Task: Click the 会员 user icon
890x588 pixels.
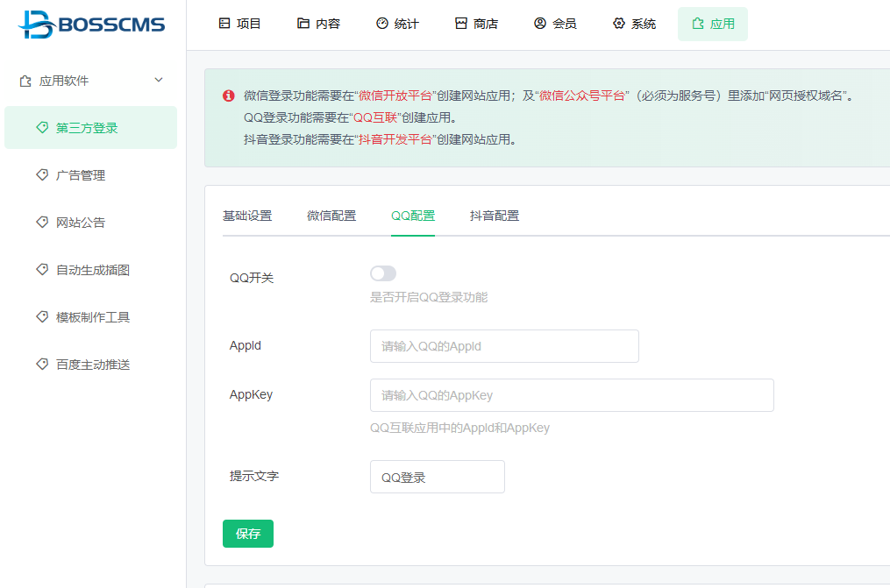Action: (x=540, y=24)
